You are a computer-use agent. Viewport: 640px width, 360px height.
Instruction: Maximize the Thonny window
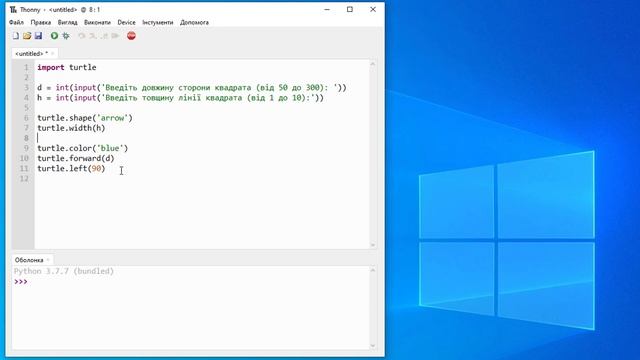click(350, 9)
